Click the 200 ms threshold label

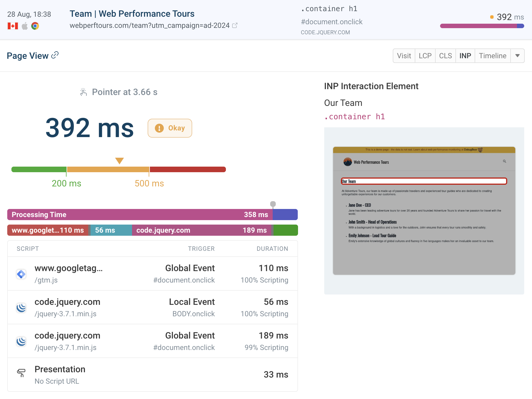coord(66,183)
